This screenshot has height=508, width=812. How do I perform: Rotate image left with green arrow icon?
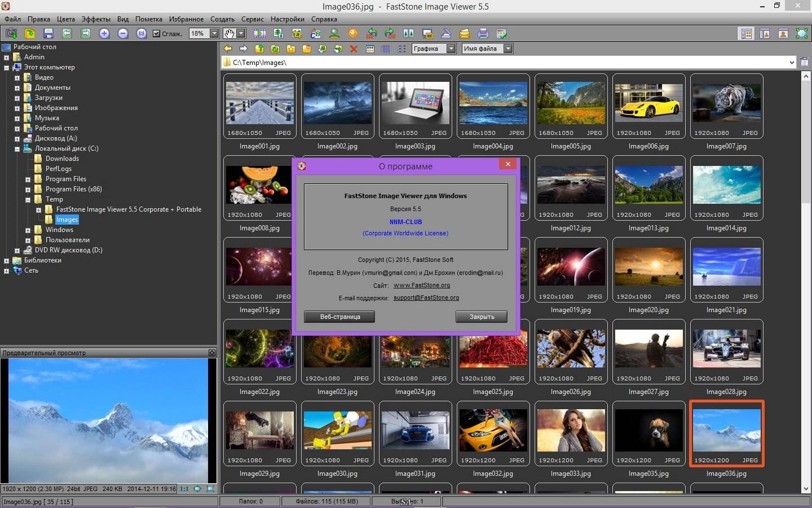point(372,33)
